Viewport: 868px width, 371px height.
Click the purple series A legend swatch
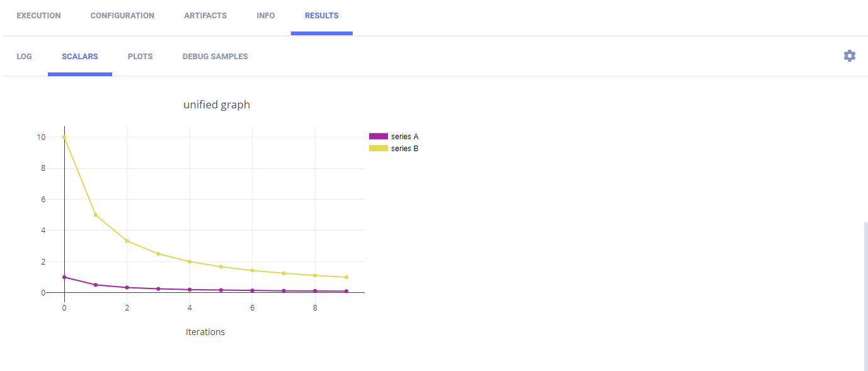pos(379,137)
